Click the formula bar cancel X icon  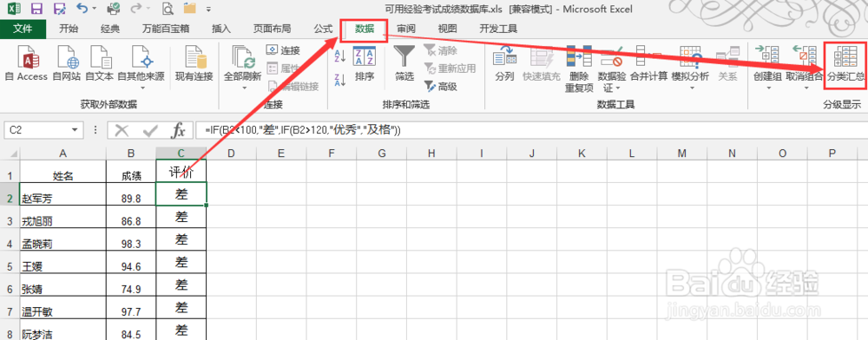[x=122, y=130]
